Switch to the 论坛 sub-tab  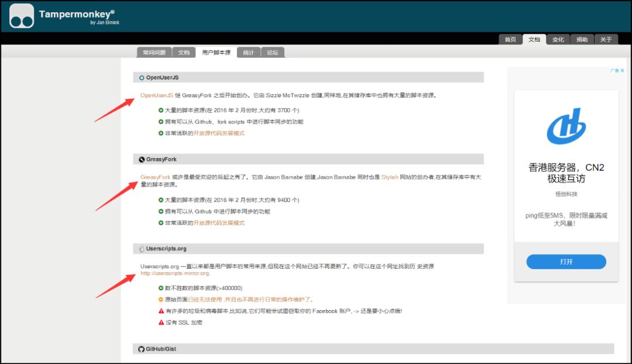tap(273, 53)
